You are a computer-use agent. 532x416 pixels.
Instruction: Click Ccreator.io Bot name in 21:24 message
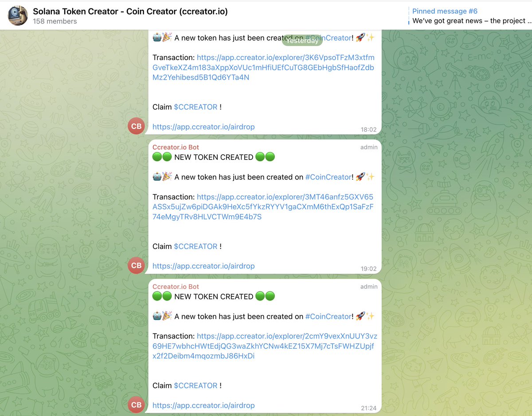pos(176,287)
